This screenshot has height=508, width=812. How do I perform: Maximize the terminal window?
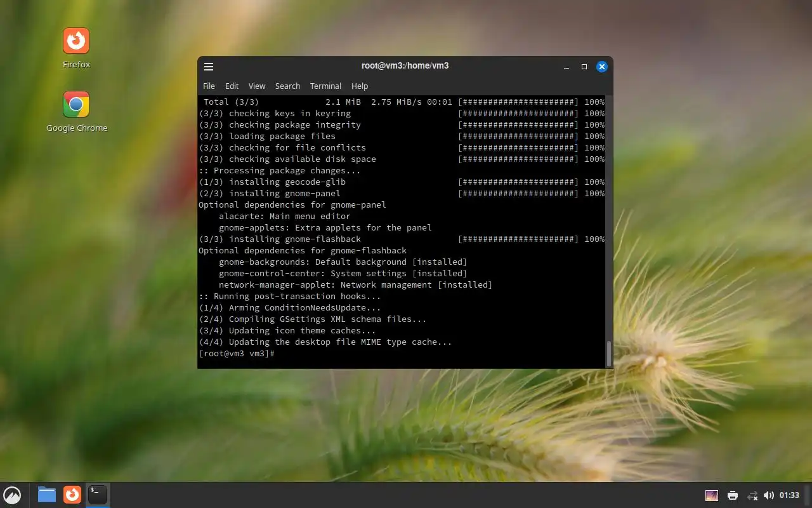pyautogui.click(x=584, y=66)
